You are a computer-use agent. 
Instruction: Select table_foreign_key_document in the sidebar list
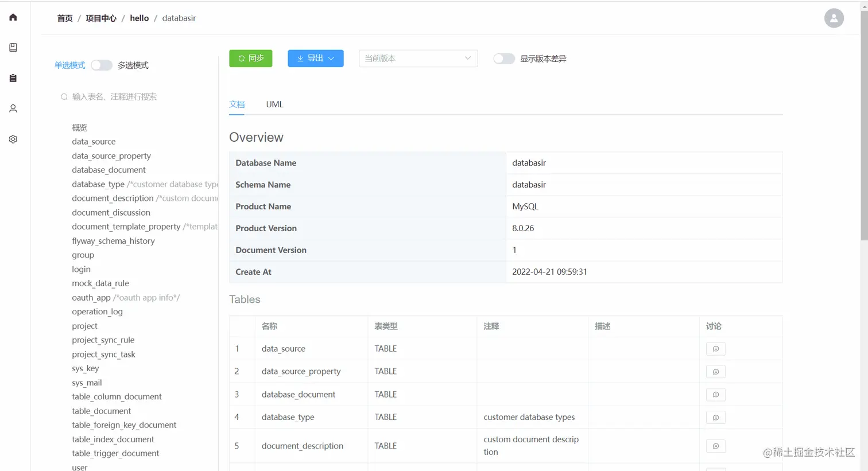point(124,425)
